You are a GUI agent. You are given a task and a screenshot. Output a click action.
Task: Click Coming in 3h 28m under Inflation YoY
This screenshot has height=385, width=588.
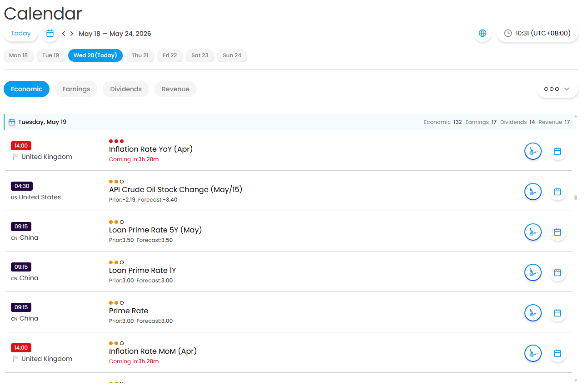pyautogui.click(x=134, y=159)
